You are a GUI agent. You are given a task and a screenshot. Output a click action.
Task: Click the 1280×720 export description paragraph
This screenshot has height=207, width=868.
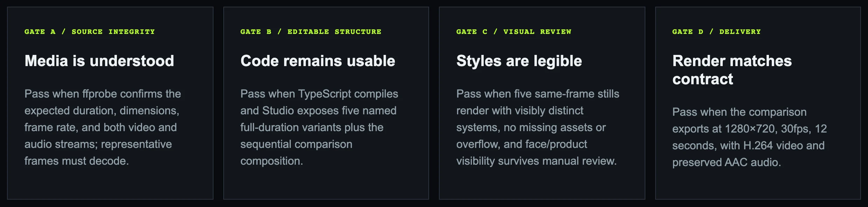coord(749,137)
